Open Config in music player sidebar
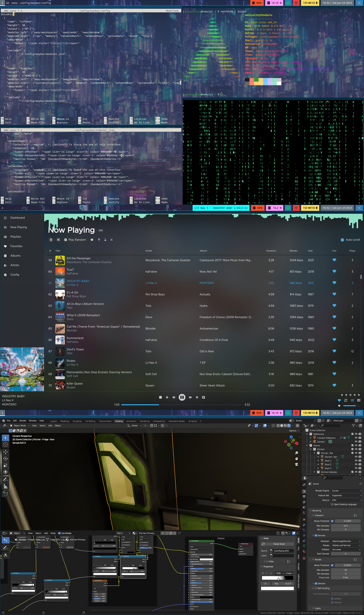This screenshot has height=615, width=364. pos(15,274)
